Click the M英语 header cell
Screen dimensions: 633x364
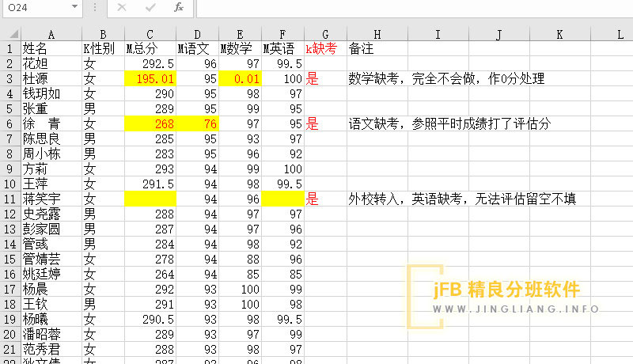[x=282, y=49]
